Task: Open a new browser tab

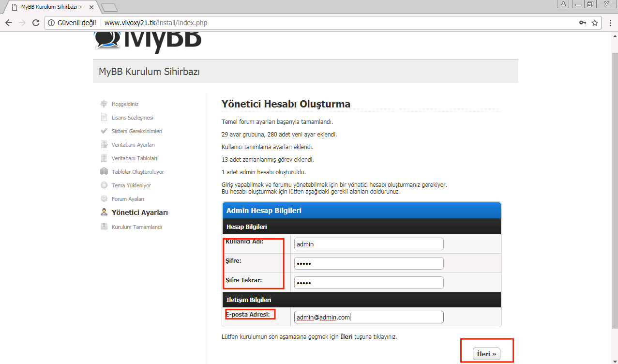Action: 109,7
